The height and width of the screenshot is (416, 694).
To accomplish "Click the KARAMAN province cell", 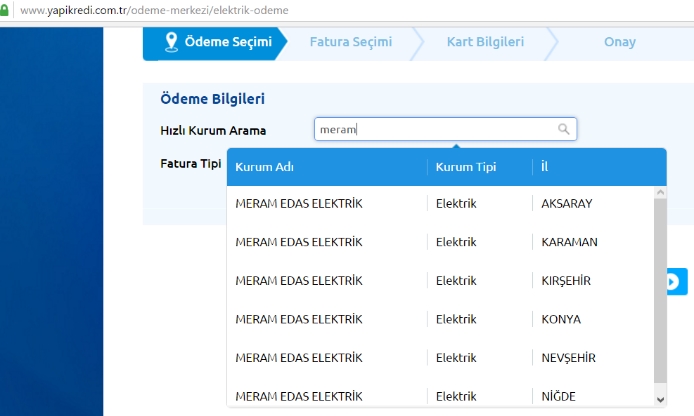I will (569, 242).
